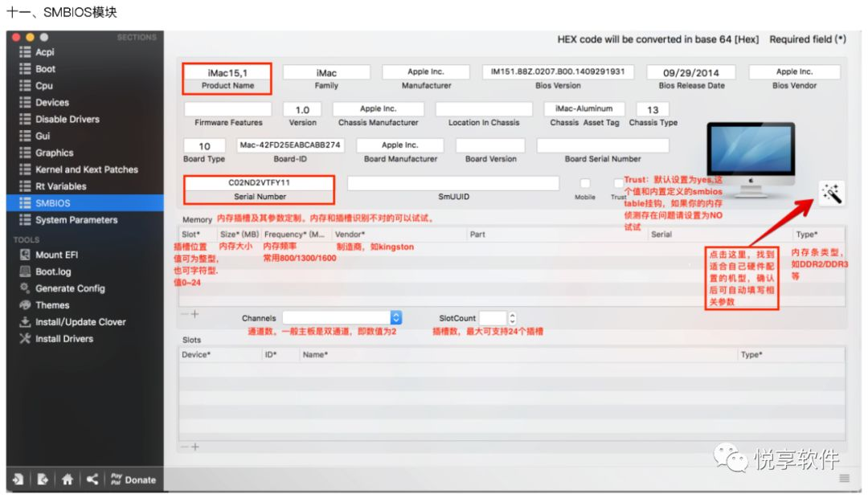Click the iMac model image
The width and height of the screenshot is (868, 498).
751,160
